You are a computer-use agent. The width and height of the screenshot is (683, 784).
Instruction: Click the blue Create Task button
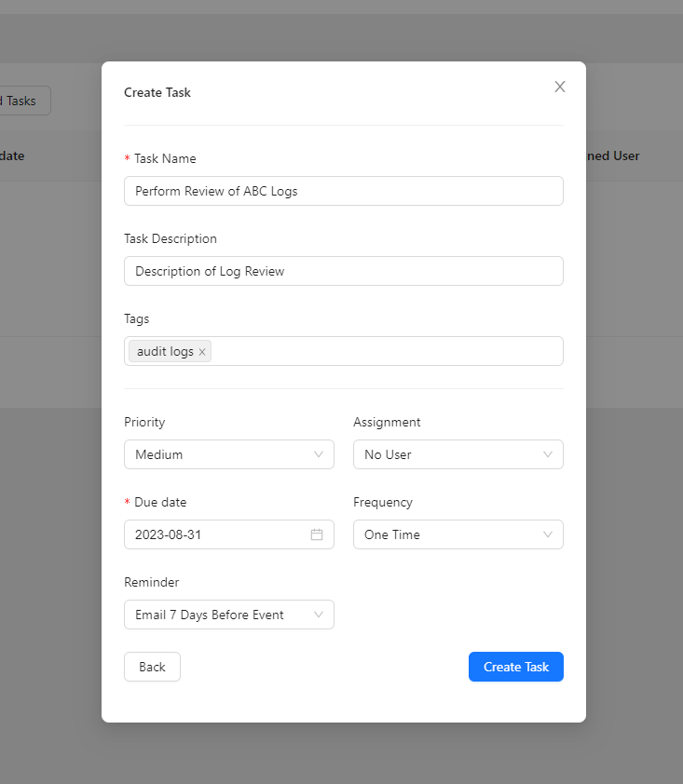point(515,667)
